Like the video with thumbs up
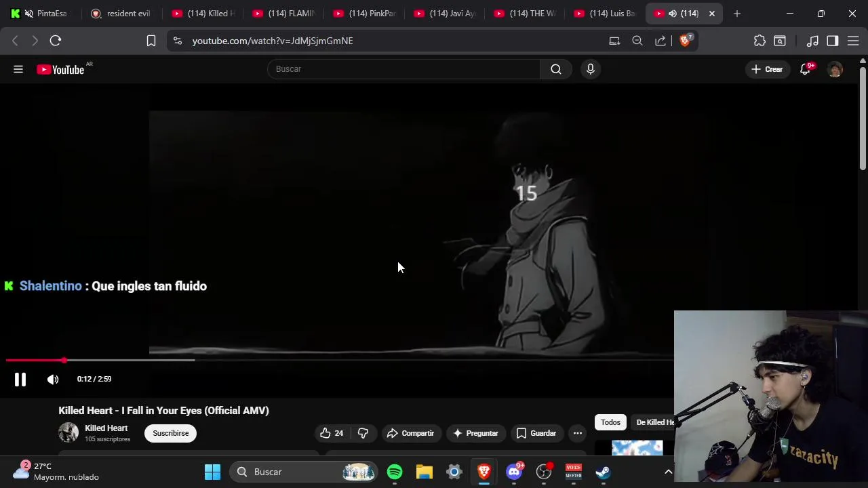 click(331, 433)
